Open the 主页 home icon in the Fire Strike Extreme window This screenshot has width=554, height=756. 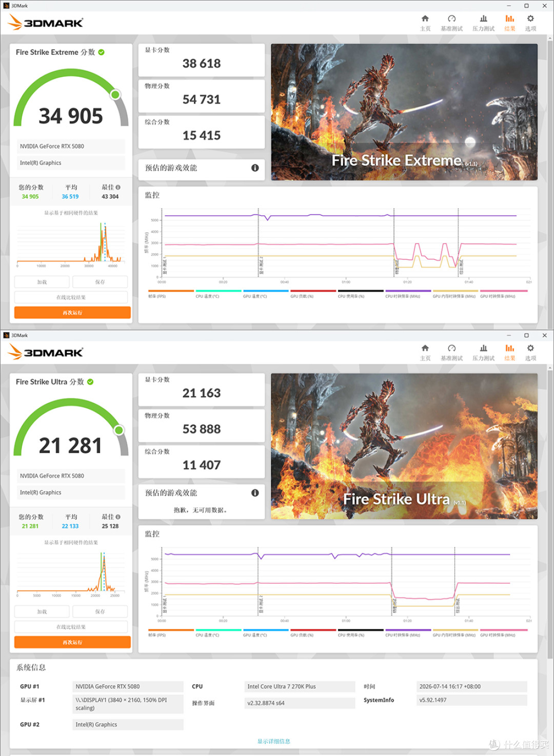[x=425, y=23]
